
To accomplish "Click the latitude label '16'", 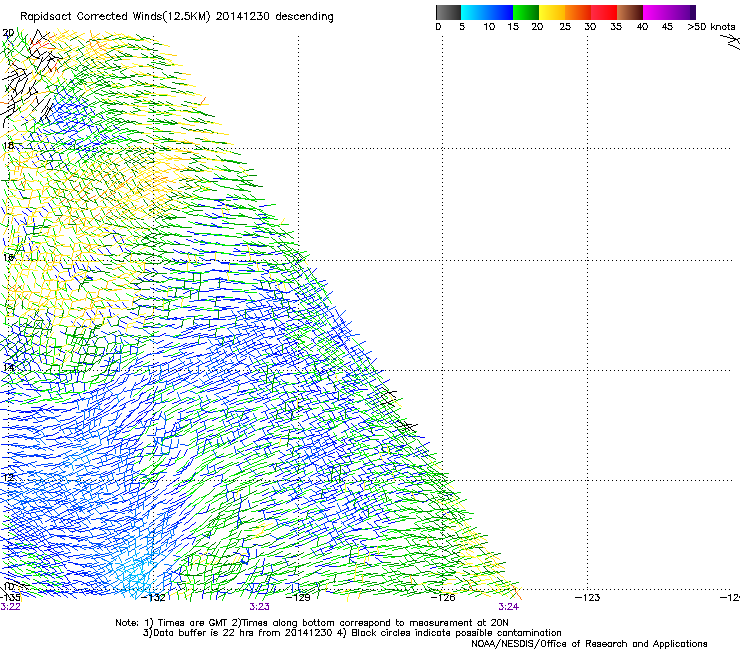I will point(8,257).
